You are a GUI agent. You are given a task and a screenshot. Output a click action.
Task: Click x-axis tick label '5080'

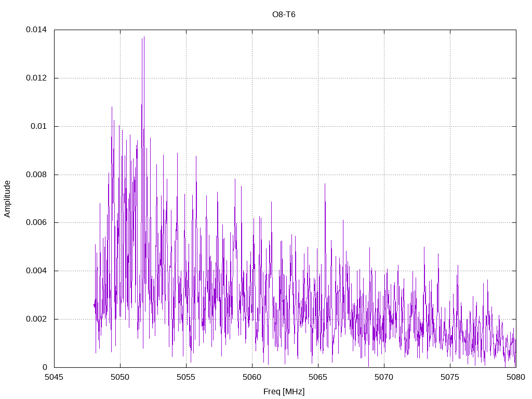point(516,377)
